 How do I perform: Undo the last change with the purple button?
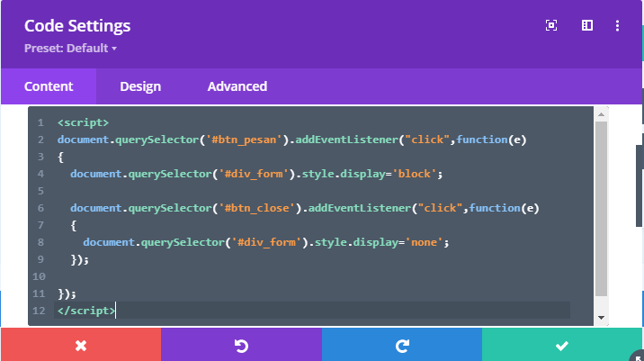point(241,346)
